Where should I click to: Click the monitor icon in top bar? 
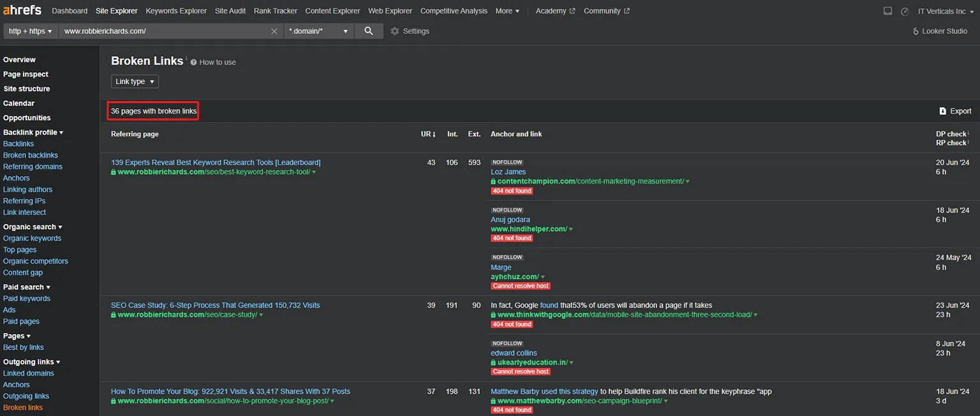tap(887, 11)
